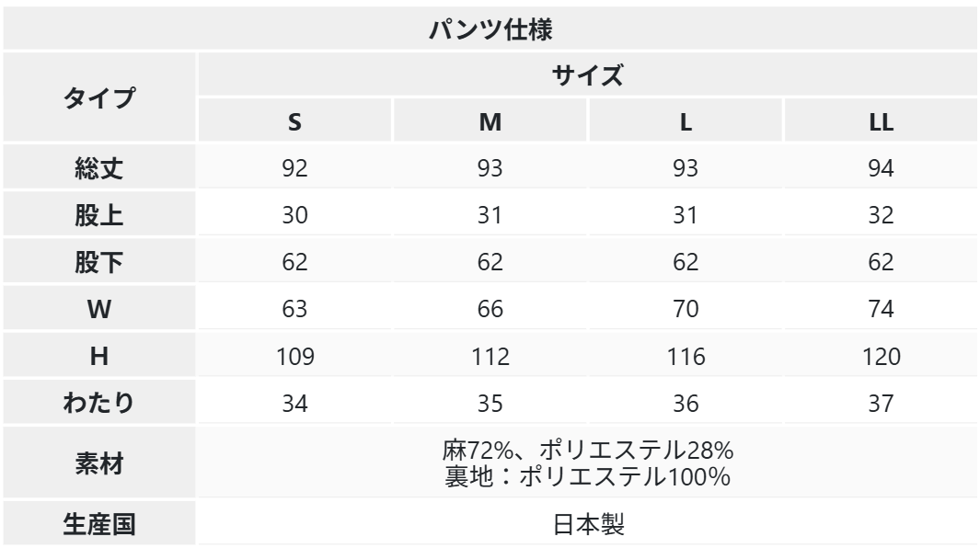Click the わたり row label
The image size is (980, 548).
pos(98,404)
